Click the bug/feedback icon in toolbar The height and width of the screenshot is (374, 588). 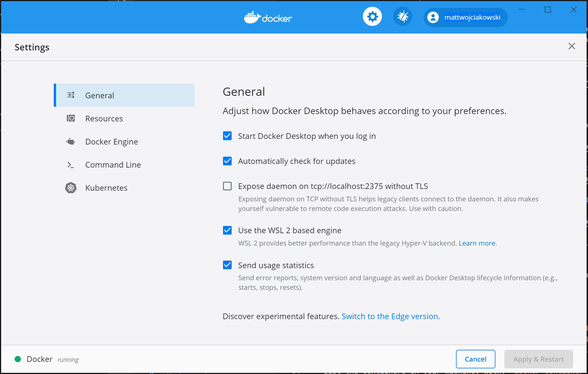402,17
